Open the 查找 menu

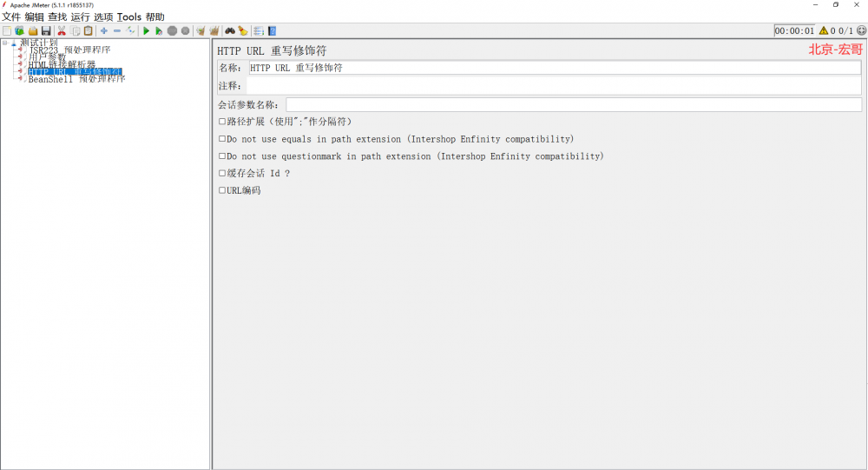(57, 17)
